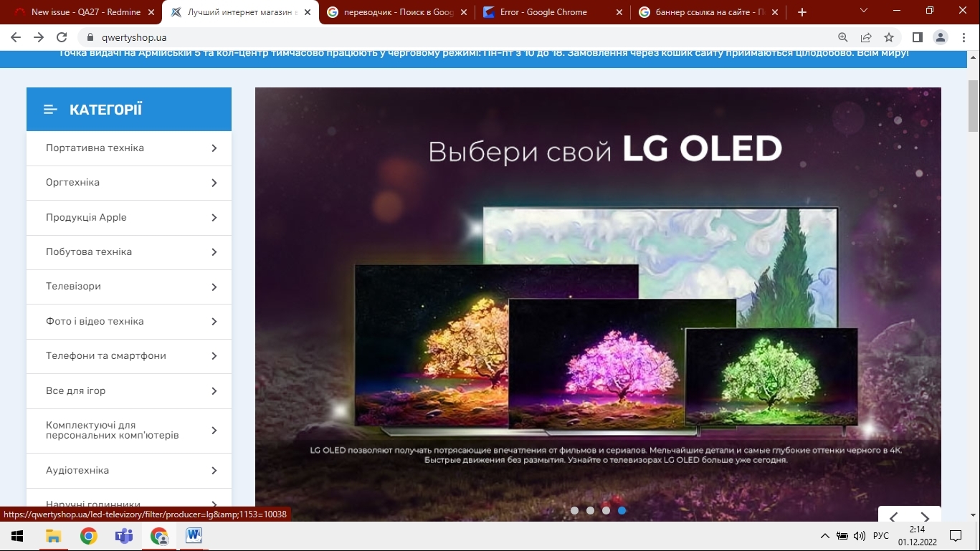Open the taskbar clock showing 2:14

(917, 536)
